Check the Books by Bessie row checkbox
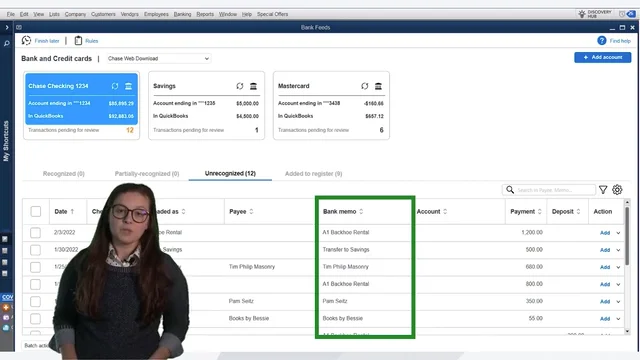The width and height of the screenshot is (640, 360). pyautogui.click(x=36, y=318)
